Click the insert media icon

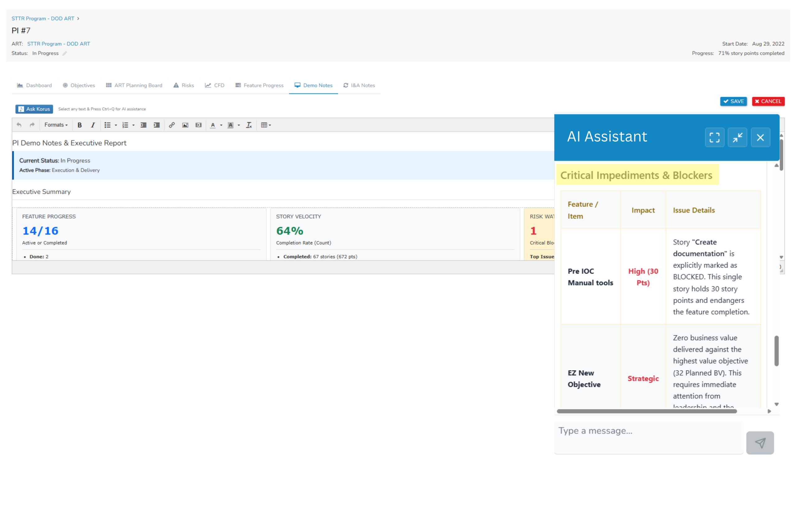pyautogui.click(x=198, y=125)
